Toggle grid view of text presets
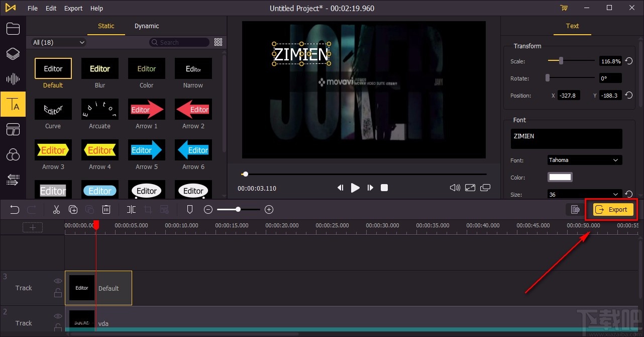This screenshot has width=644, height=337. pyautogui.click(x=218, y=42)
